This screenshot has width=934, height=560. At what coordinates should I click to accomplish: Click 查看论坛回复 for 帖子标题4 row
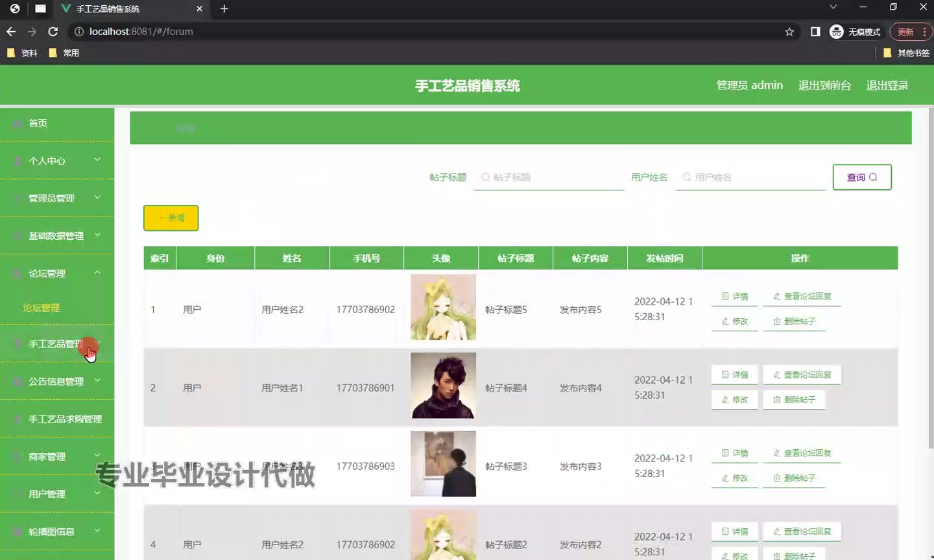802,375
